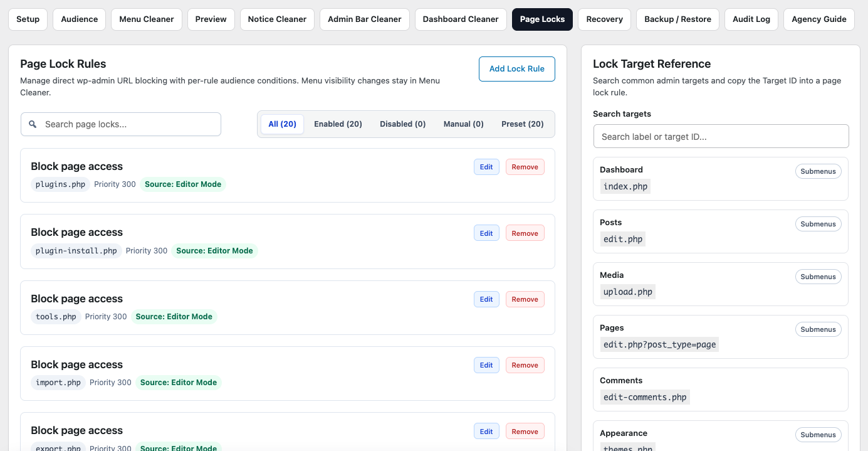Remove the tools.php lock rule

click(x=525, y=299)
